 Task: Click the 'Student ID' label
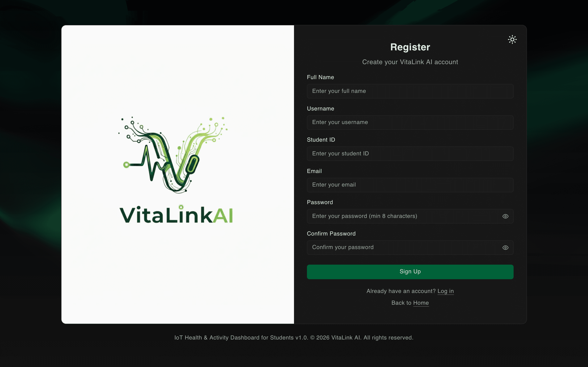click(321, 140)
